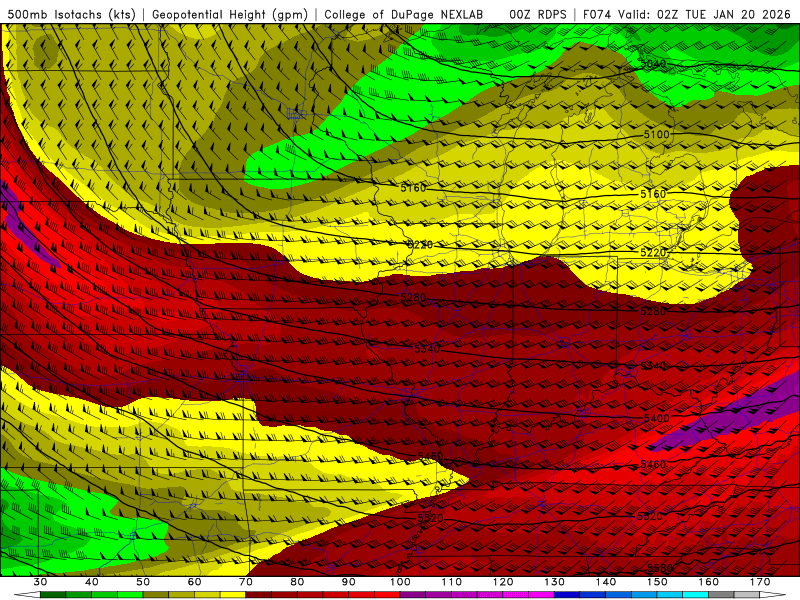
Task: Click the legend value 170
Action: click(760, 582)
